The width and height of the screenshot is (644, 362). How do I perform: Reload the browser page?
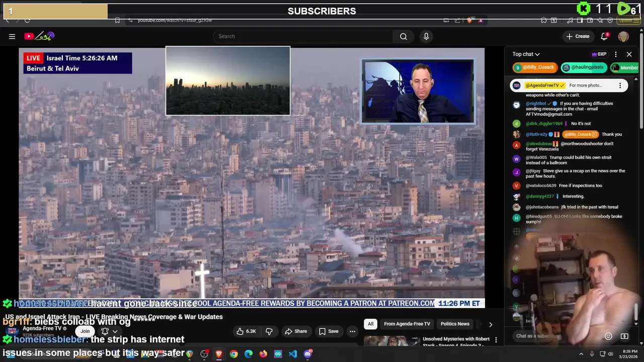[27, 20]
